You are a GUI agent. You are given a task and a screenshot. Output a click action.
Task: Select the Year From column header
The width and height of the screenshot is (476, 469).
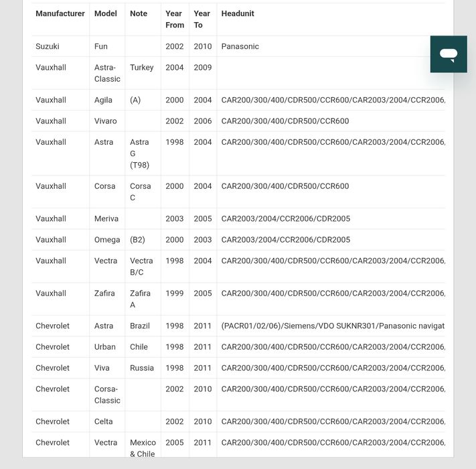(175, 19)
